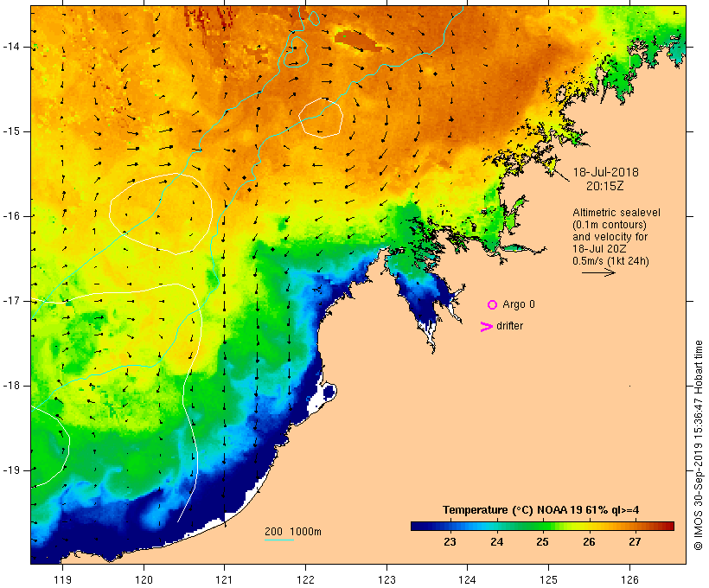Click the 'Altimetric sealevel' label
The height and width of the screenshot is (588, 709).
tap(616, 213)
